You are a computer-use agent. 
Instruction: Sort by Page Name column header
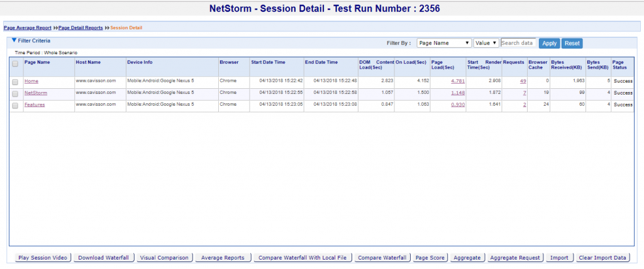(x=37, y=62)
